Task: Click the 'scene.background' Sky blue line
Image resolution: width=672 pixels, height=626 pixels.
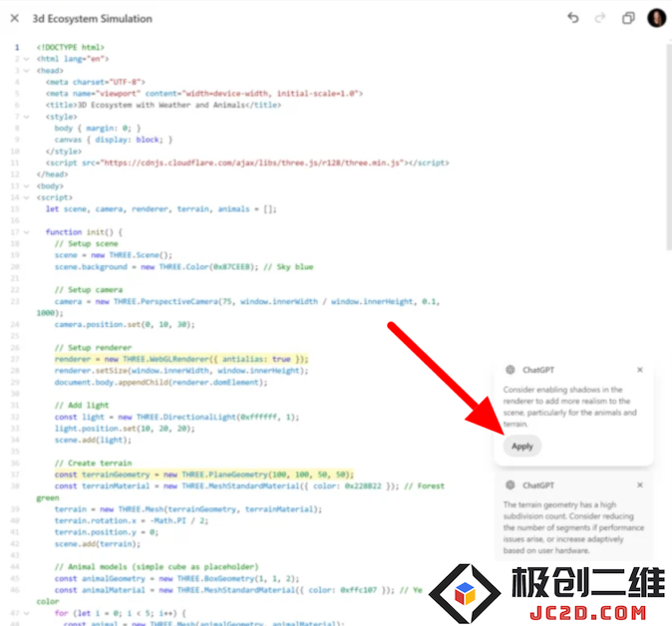Action: click(183, 266)
